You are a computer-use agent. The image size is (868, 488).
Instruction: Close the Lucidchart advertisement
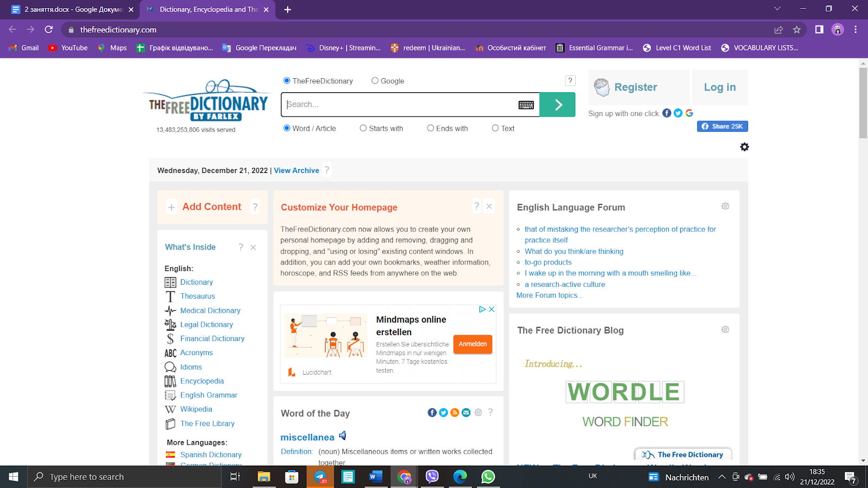point(492,309)
